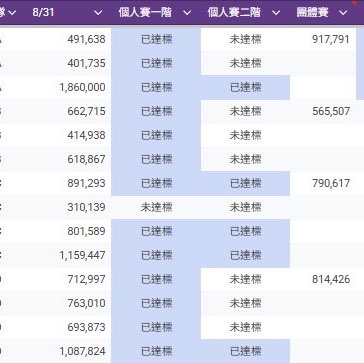Click 個人賽二階 已達標 in the 1,860,000 row
The height and width of the screenshot is (363, 364).
coord(245,87)
